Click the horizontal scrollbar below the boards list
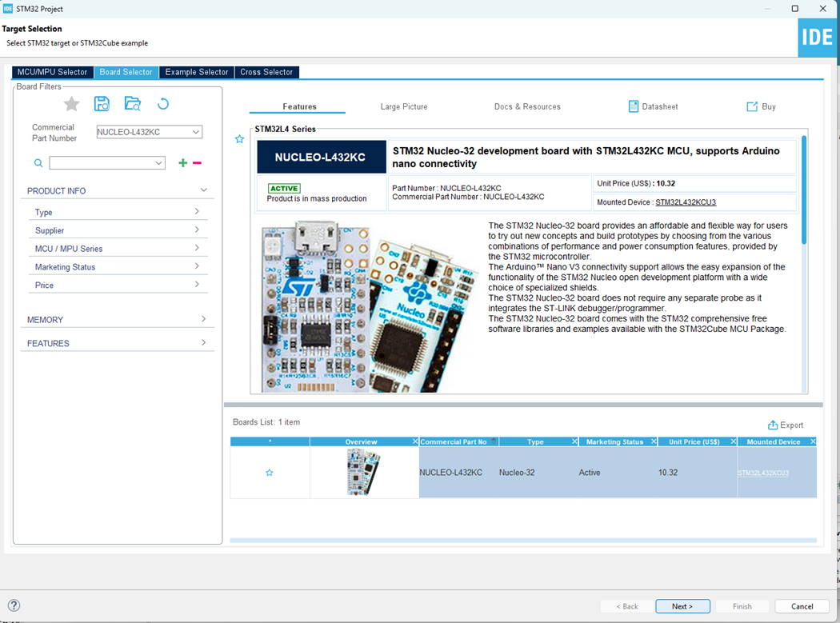The width and height of the screenshot is (840, 623). click(523, 541)
